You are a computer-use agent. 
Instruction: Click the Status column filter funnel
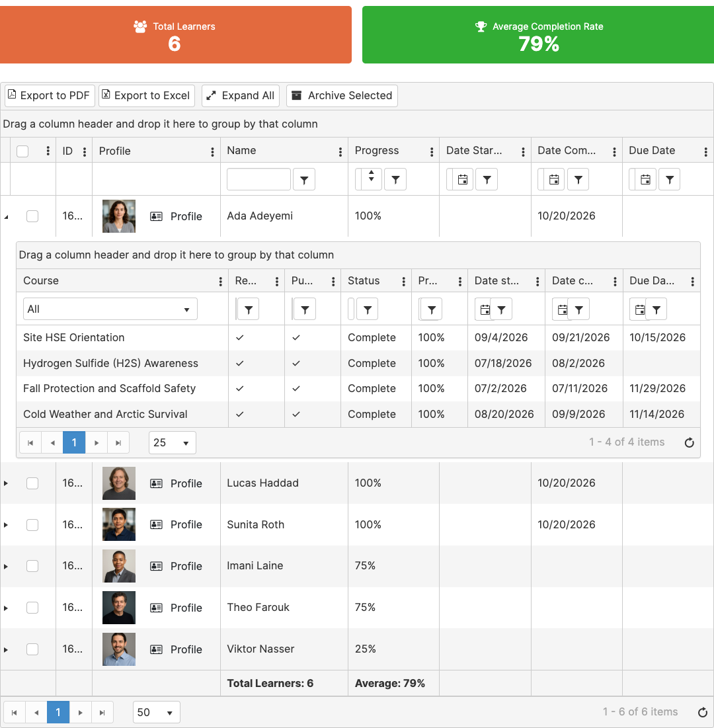pos(367,309)
